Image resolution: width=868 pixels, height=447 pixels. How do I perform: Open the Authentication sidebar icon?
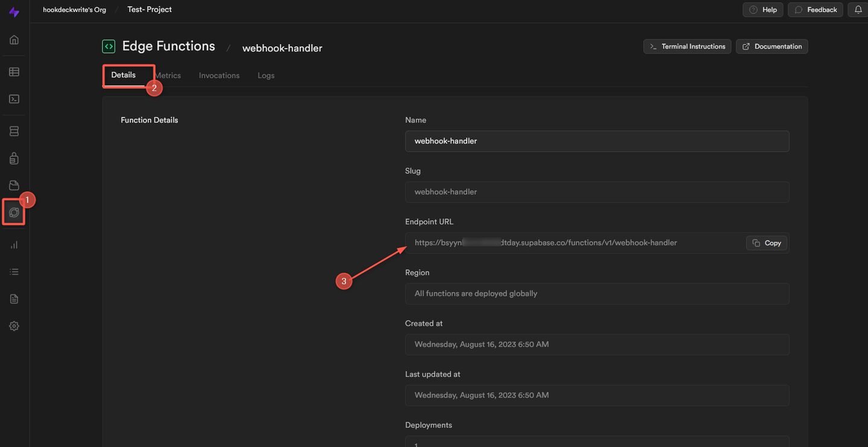pyautogui.click(x=13, y=158)
